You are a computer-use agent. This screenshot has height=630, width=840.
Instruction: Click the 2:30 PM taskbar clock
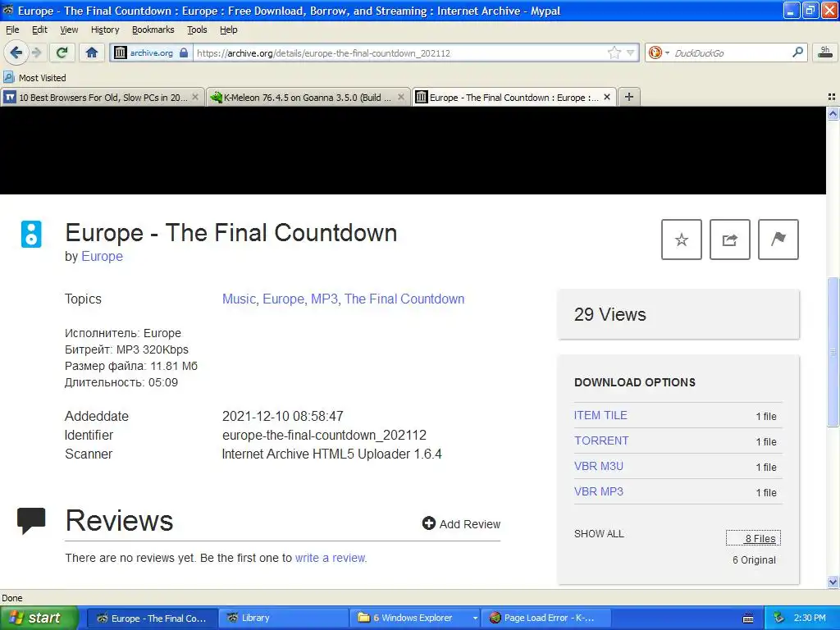click(810, 618)
